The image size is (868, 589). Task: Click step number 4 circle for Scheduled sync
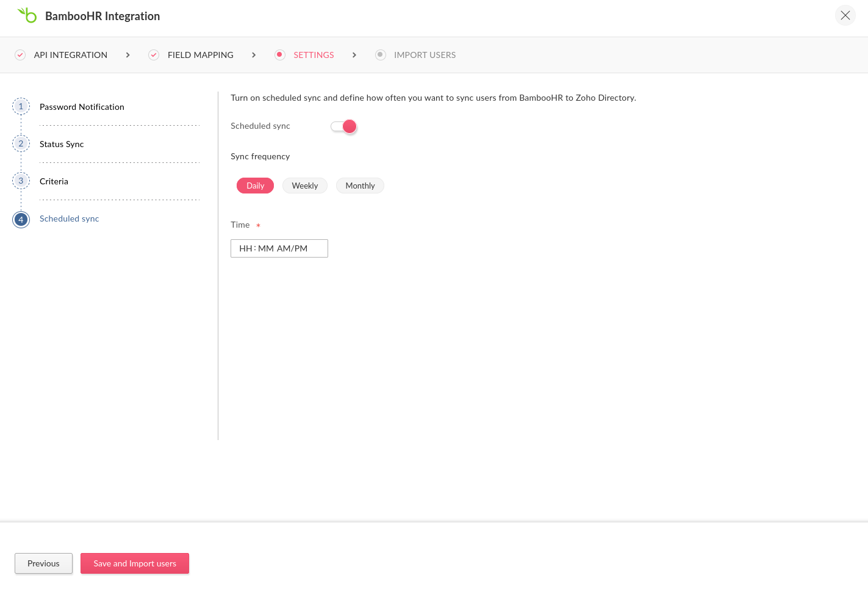click(x=21, y=219)
